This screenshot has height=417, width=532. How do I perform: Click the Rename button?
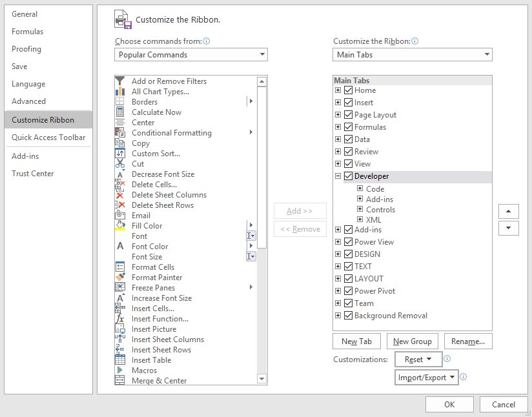(x=468, y=341)
